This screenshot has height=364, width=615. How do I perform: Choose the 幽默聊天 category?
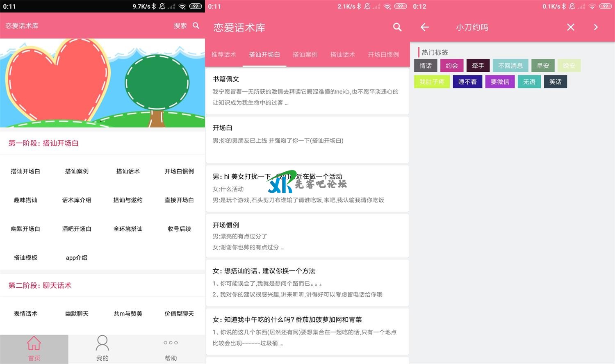[77, 314]
